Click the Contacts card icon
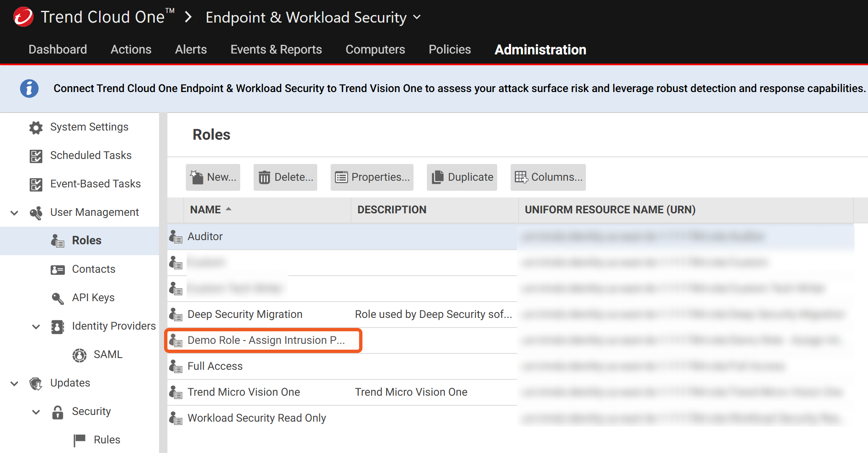 click(x=57, y=269)
